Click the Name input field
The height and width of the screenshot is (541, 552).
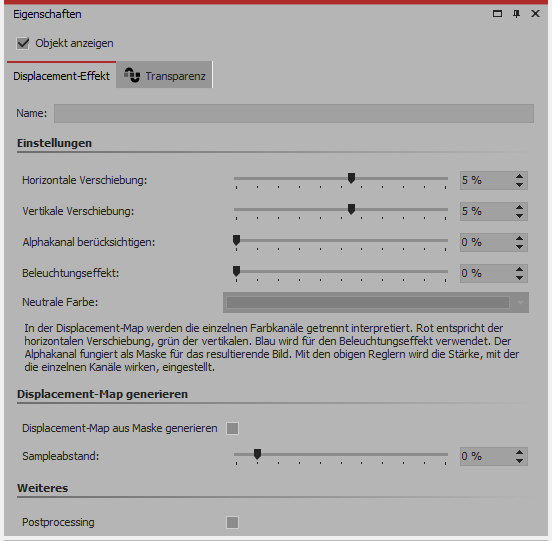coord(294,113)
